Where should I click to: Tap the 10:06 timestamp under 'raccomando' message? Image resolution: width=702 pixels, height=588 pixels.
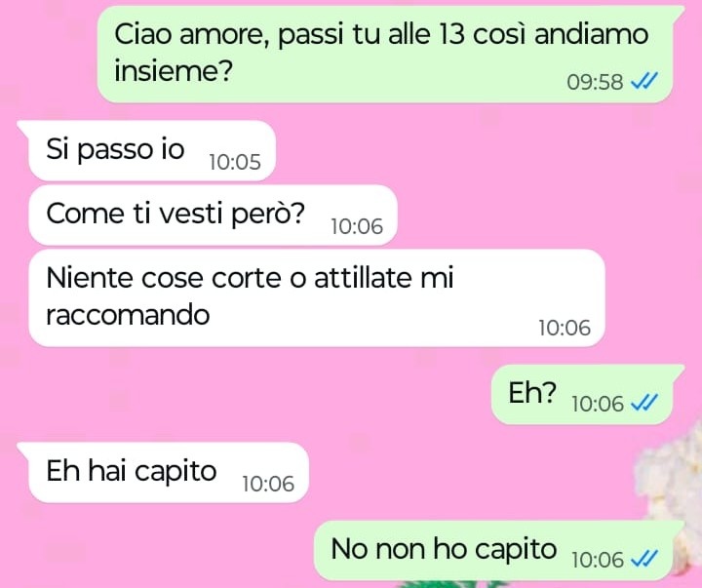(x=565, y=328)
